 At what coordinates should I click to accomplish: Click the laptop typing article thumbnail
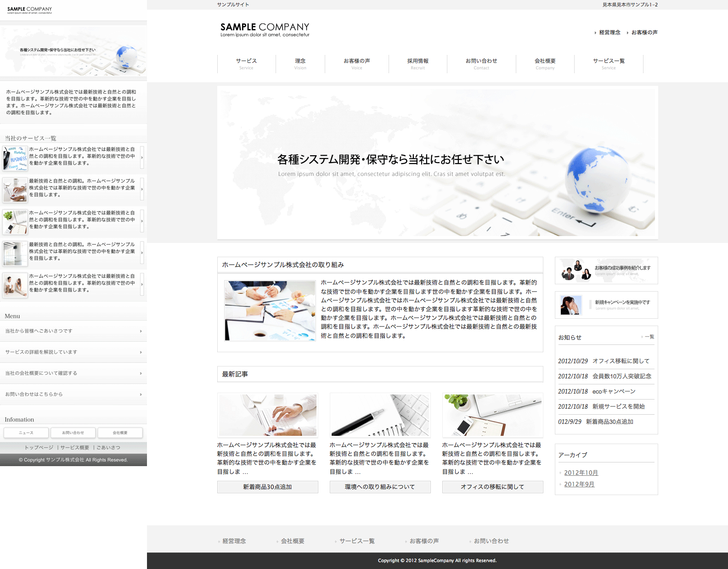(267, 415)
